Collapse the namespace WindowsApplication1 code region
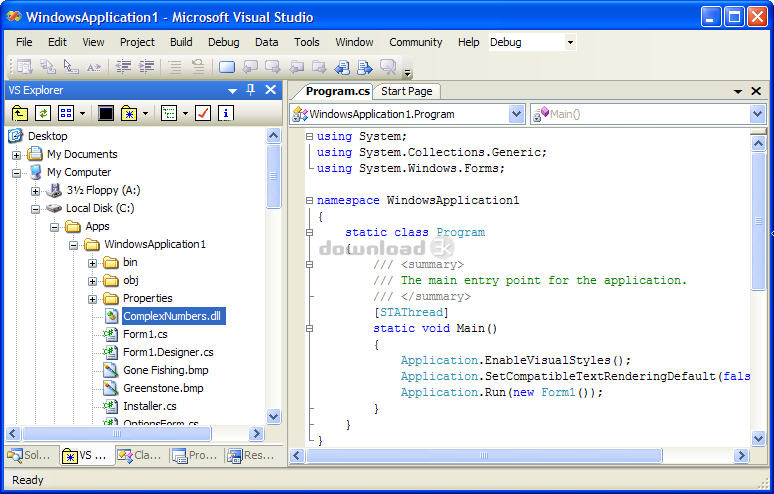This screenshot has width=774, height=494. click(x=310, y=200)
